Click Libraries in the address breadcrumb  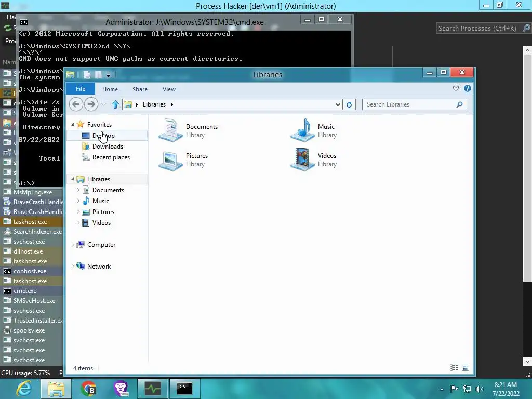[154, 104]
